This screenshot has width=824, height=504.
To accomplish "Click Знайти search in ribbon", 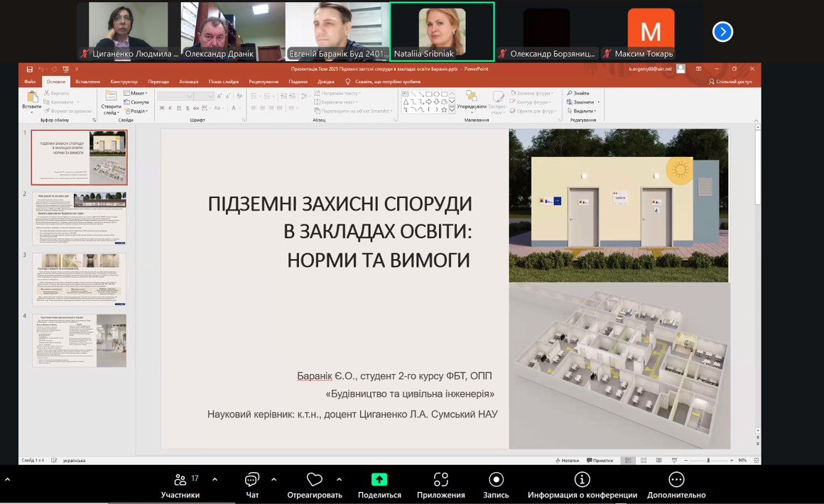I will [578, 93].
